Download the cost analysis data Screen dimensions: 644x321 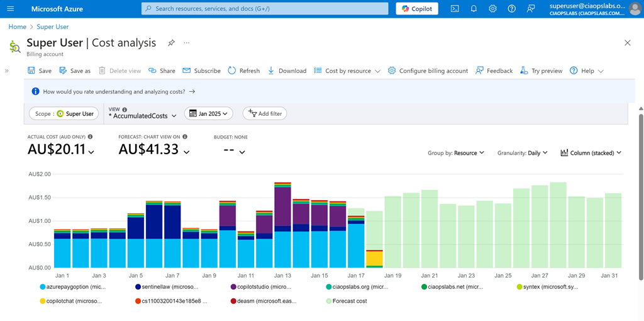pos(287,71)
